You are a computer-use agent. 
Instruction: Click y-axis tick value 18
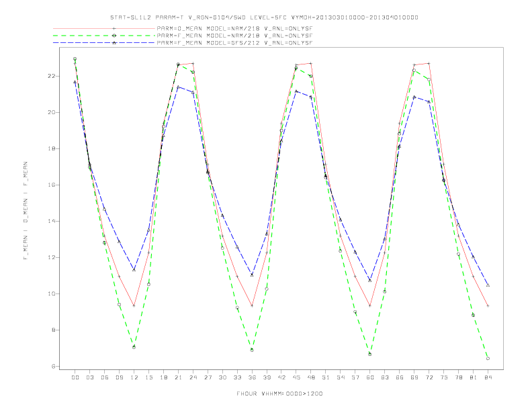51,148
